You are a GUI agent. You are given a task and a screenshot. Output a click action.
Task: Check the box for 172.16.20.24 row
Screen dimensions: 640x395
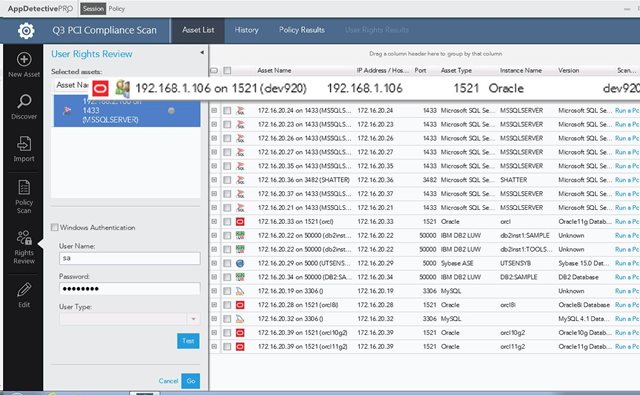coord(227,111)
